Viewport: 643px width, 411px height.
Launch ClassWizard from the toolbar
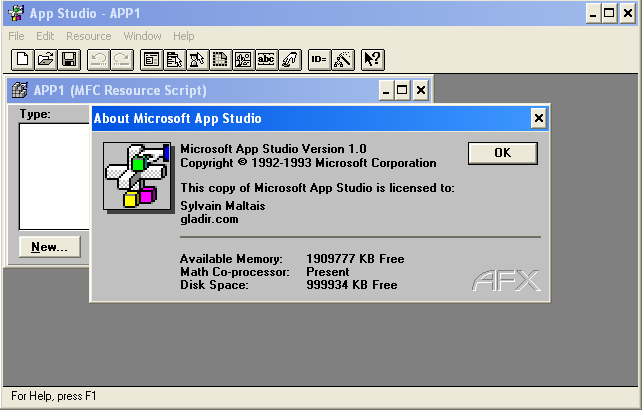pyautogui.click(x=343, y=60)
